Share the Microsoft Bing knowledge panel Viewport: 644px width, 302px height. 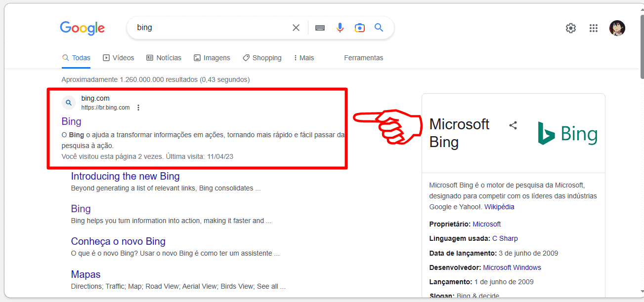point(513,125)
